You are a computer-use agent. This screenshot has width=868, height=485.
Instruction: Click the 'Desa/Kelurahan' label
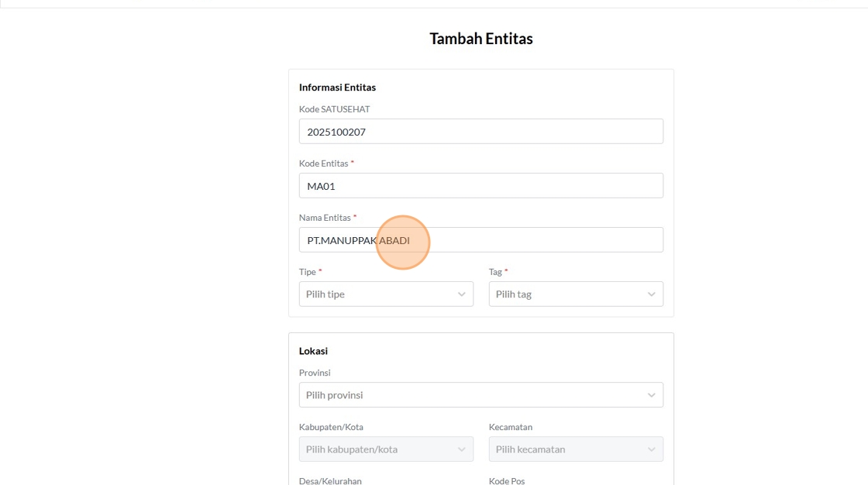click(x=330, y=481)
